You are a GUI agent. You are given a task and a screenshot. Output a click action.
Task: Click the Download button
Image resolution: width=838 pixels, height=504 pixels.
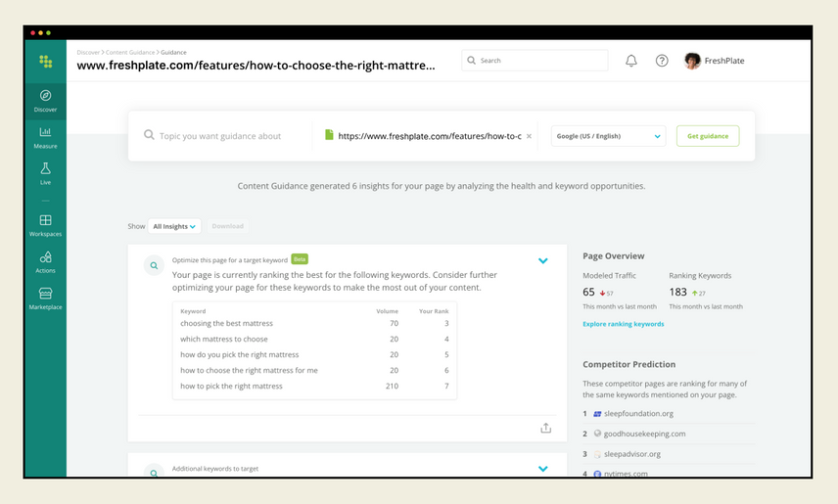point(228,226)
